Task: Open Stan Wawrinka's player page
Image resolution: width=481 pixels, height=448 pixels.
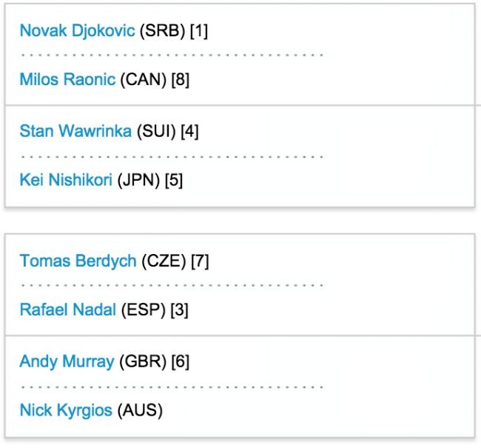Action: pyautogui.click(x=75, y=131)
